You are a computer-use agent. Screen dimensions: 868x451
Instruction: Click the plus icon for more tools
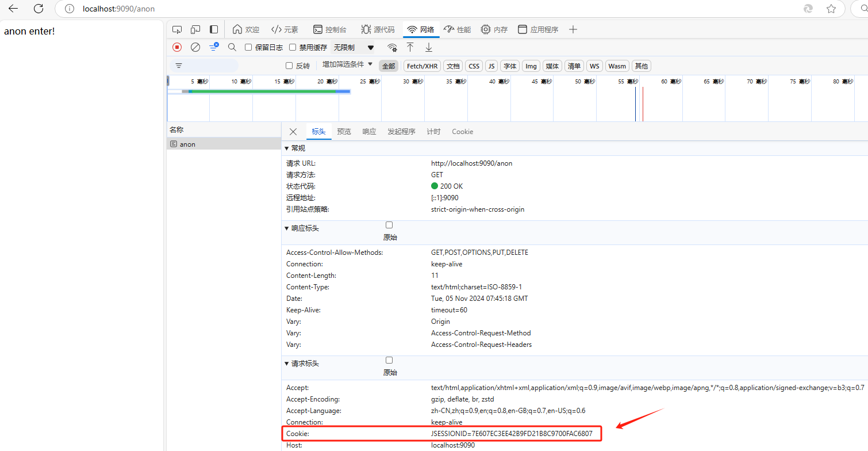pos(573,29)
